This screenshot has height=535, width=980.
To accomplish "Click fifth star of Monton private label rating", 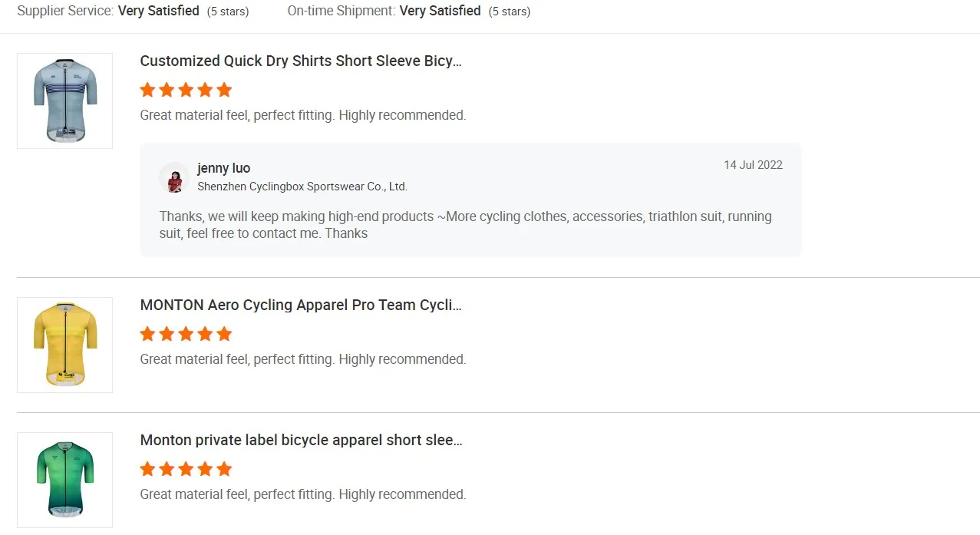I will click(224, 469).
